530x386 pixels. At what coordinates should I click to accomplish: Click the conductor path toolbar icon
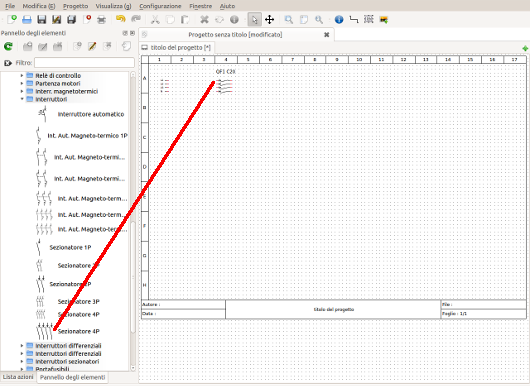click(x=354, y=20)
